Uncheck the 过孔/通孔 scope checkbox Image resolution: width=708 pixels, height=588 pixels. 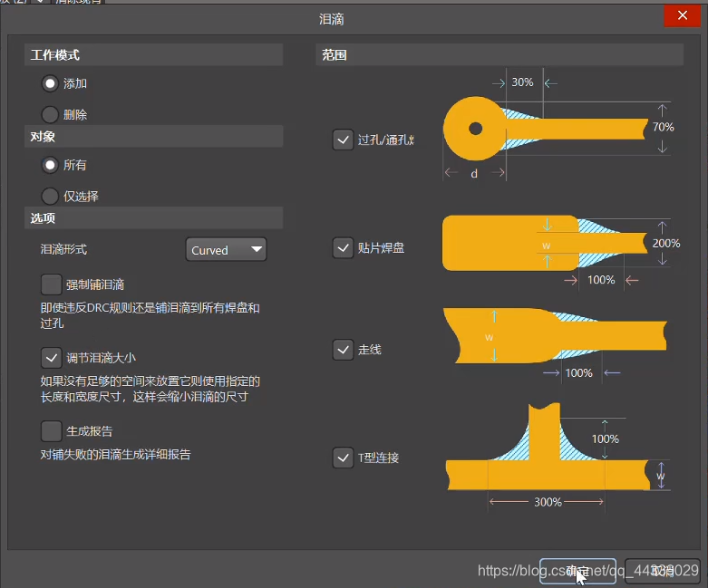(343, 140)
